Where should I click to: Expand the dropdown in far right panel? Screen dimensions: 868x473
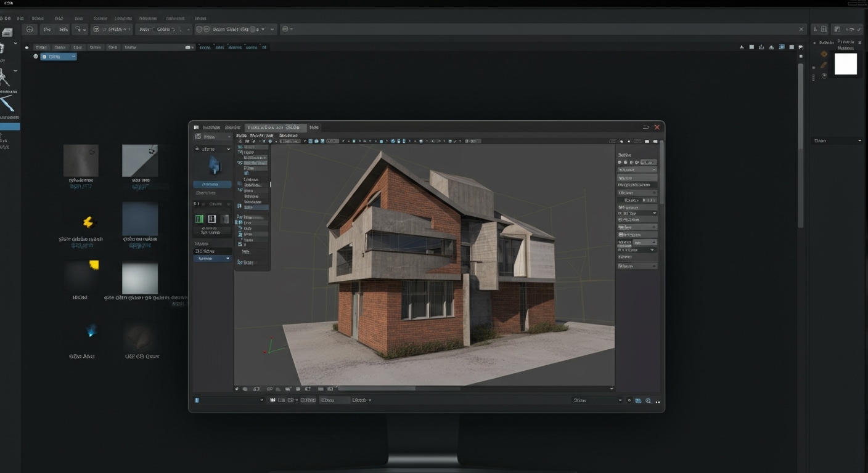[838, 141]
